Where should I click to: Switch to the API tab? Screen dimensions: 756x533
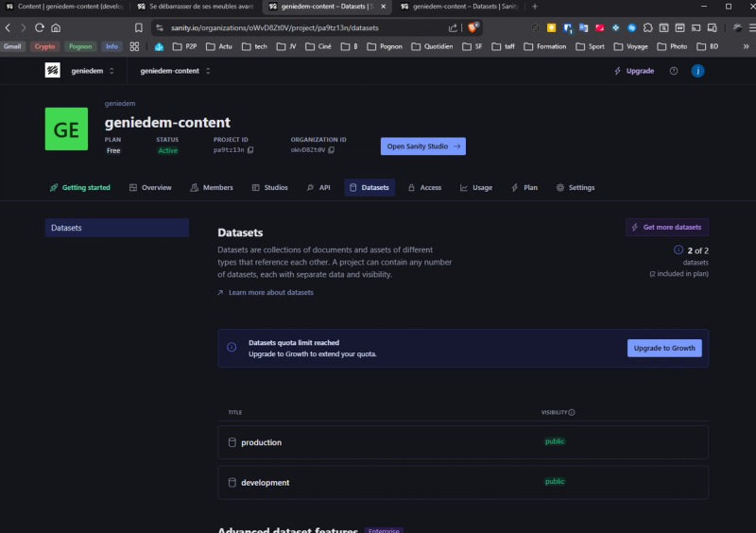coord(318,188)
